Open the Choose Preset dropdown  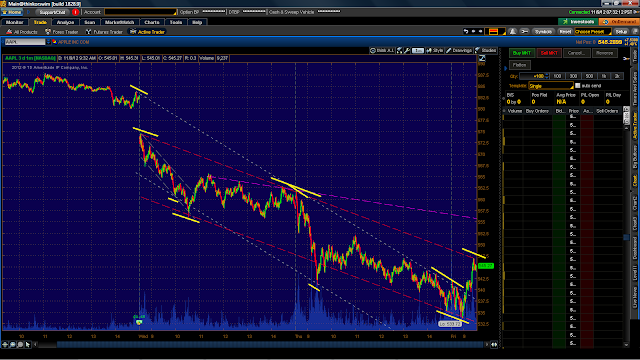pos(593,31)
